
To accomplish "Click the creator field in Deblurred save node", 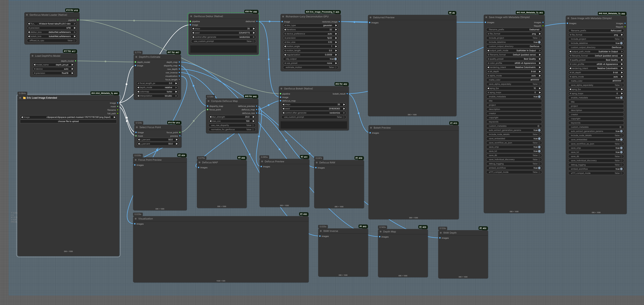I will coord(514,114).
